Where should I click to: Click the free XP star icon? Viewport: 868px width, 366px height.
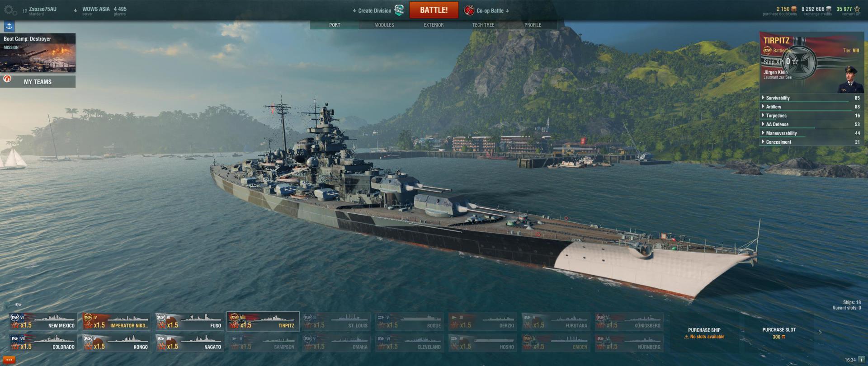click(x=857, y=9)
